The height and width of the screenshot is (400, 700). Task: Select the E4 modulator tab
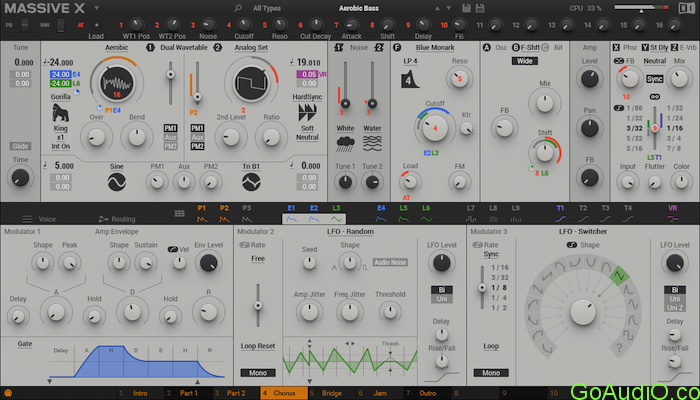[x=381, y=213]
